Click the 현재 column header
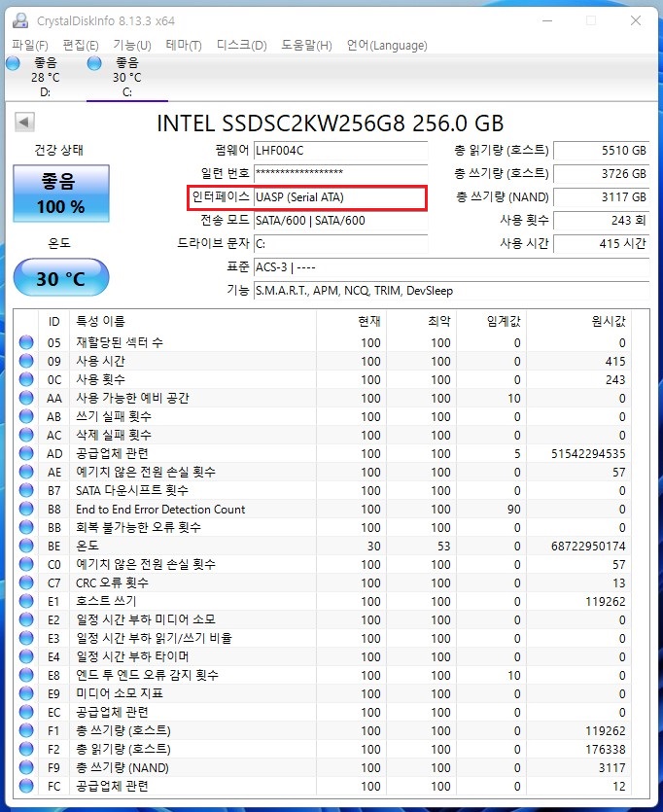 click(351, 321)
